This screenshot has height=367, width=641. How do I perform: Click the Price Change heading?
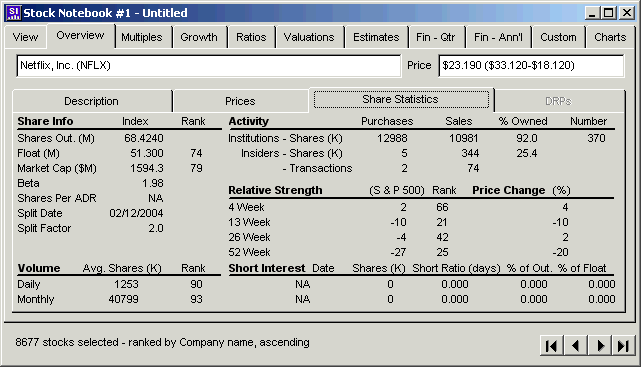509,190
